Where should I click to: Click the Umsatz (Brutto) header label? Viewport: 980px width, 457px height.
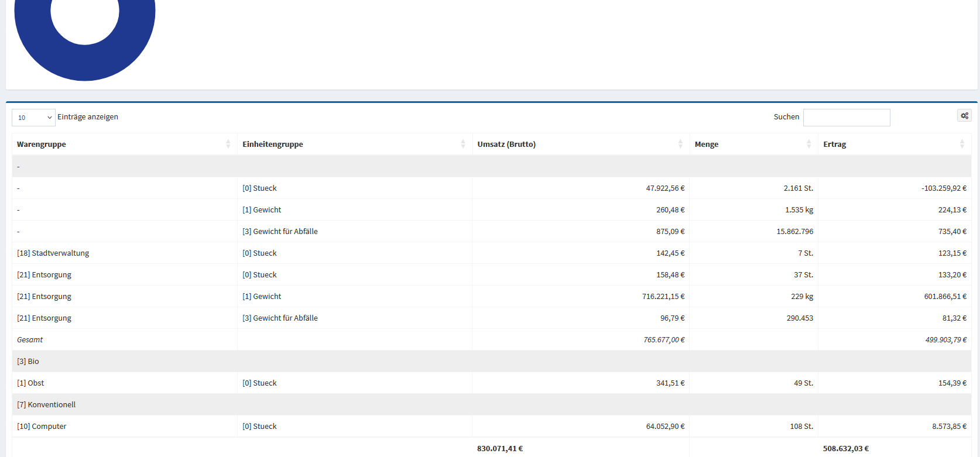tap(506, 145)
